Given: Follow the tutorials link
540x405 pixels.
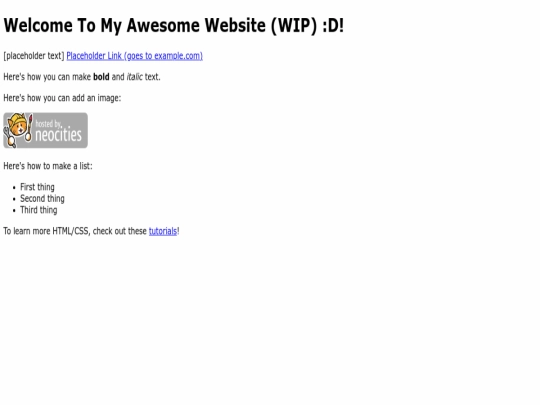Looking at the screenshot, I should coord(163,231).
